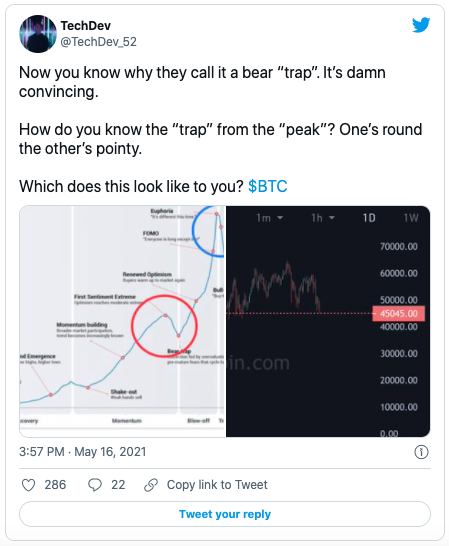The height and width of the screenshot is (546, 449).
Task: Click the 286 likes count
Action: 55,485
